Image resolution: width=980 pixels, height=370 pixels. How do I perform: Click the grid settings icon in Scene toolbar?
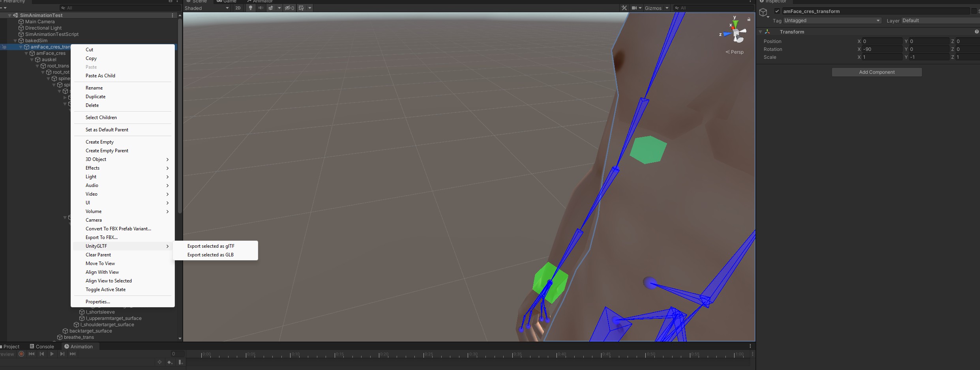301,8
